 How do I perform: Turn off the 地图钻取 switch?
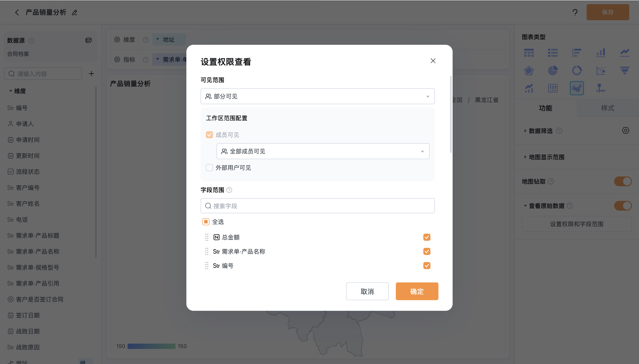click(x=623, y=181)
